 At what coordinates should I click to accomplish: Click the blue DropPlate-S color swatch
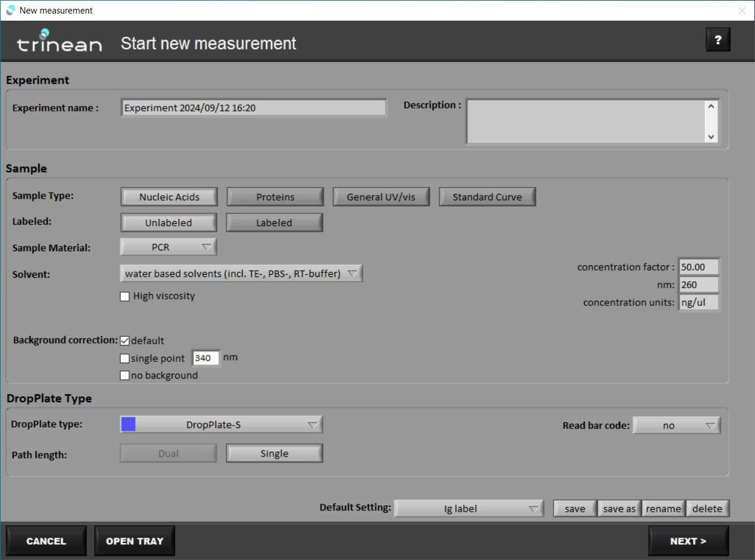click(x=128, y=424)
